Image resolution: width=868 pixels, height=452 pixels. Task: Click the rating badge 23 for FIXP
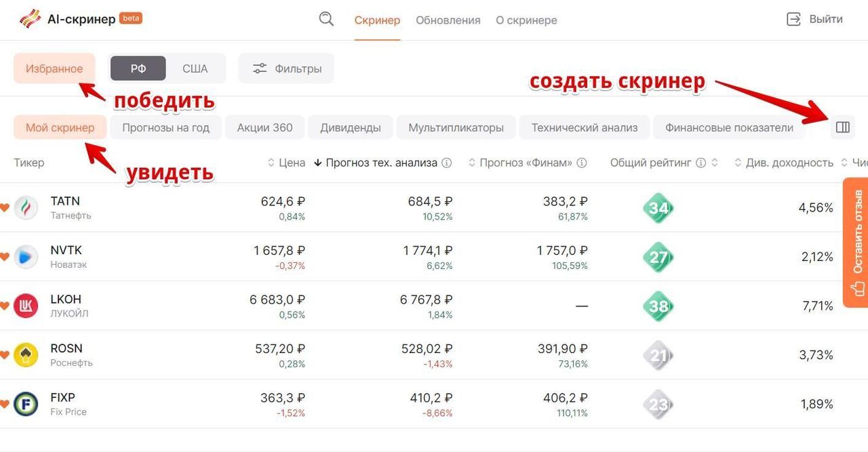[658, 405]
